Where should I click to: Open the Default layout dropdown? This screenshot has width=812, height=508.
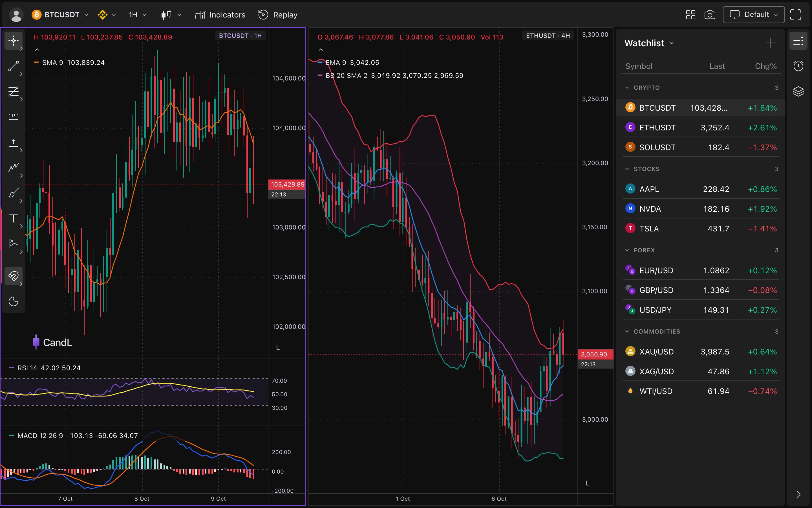click(754, 15)
